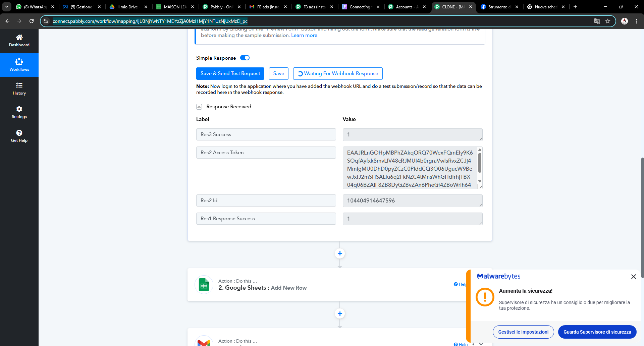Click the Res2 Id label field
This screenshot has width=644, height=346.
coord(266,200)
